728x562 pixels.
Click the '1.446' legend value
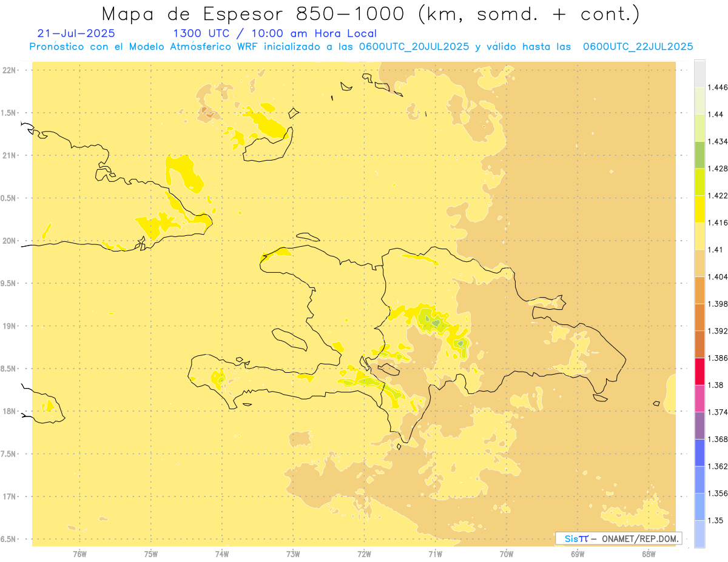718,87
